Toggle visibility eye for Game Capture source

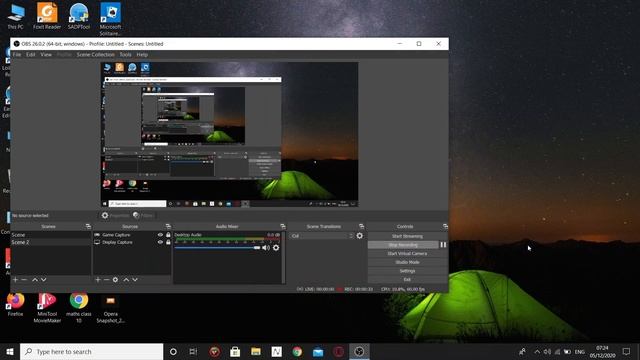tap(160, 235)
